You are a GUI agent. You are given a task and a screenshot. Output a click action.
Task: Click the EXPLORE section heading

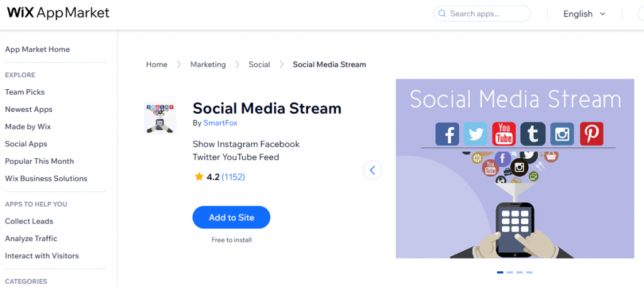click(20, 75)
